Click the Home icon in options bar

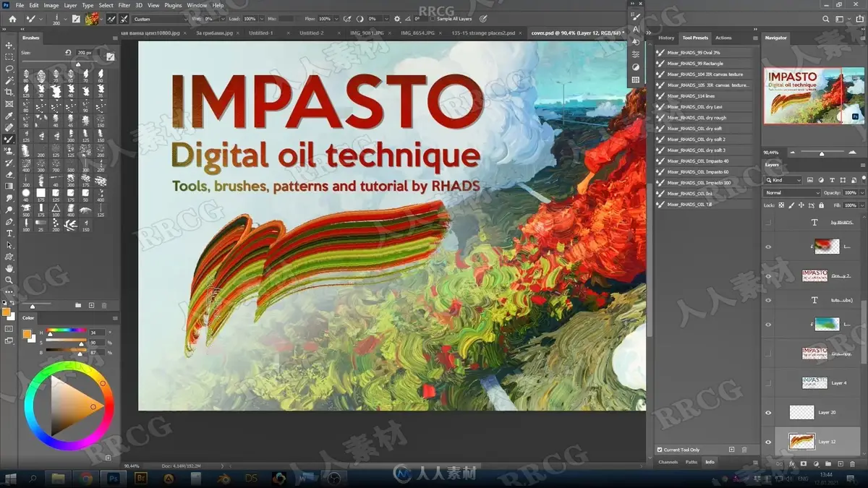tap(12, 19)
